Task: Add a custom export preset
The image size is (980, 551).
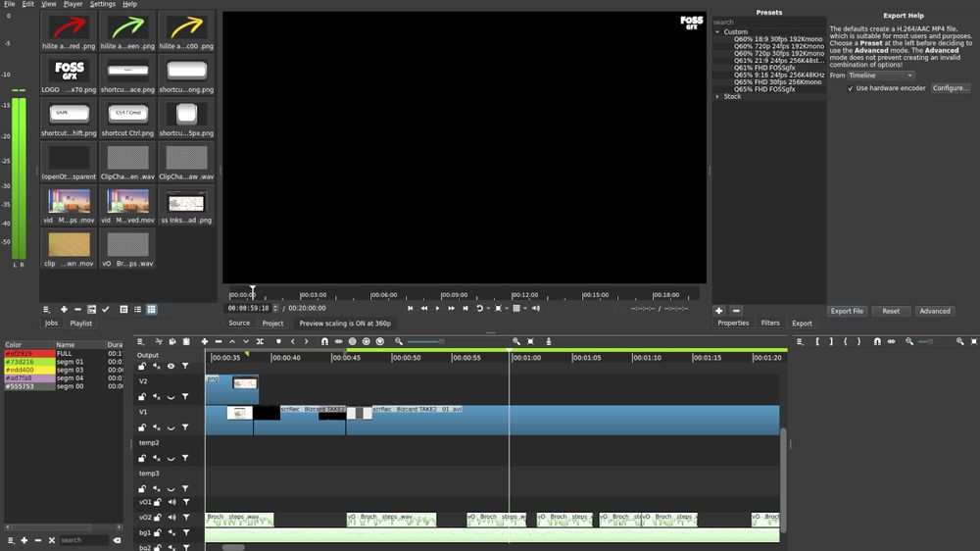Action: (718, 311)
